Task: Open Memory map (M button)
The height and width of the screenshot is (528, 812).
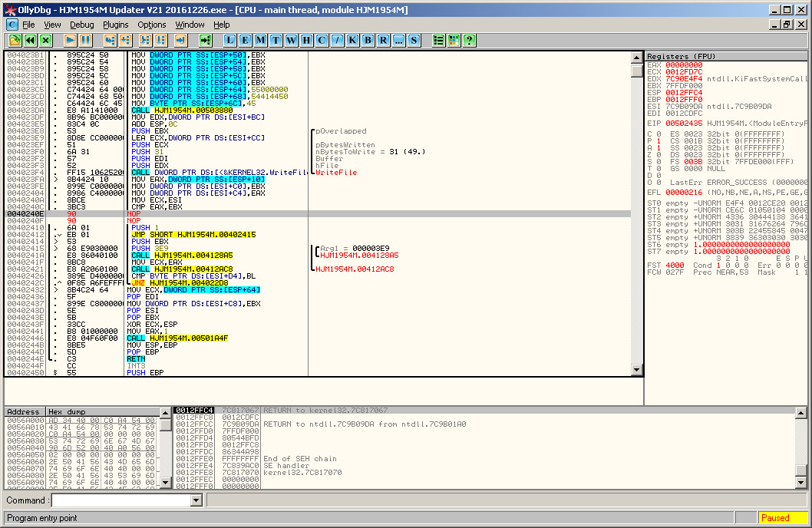Action: [x=261, y=40]
